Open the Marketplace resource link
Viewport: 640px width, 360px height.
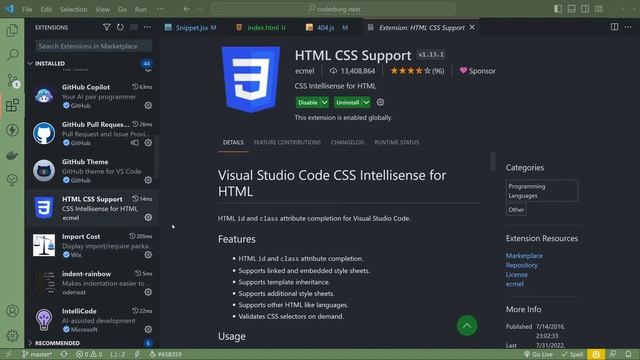[524, 256]
